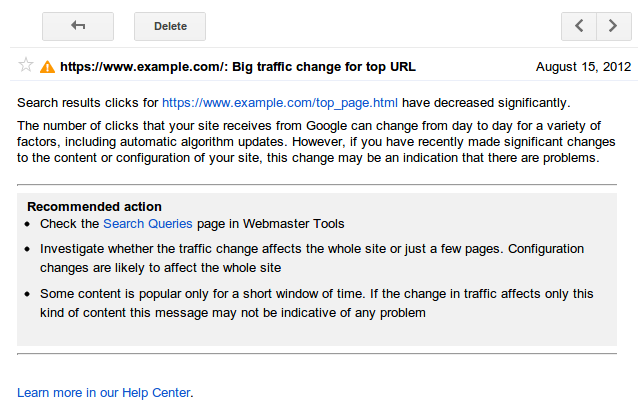The image size is (642, 411).
Task: Click the orange warning triangle icon
Action: pyautogui.click(x=47, y=67)
